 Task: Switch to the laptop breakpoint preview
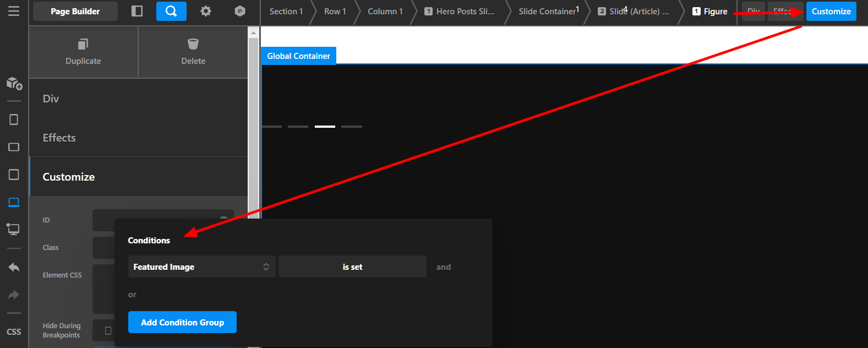(14, 202)
